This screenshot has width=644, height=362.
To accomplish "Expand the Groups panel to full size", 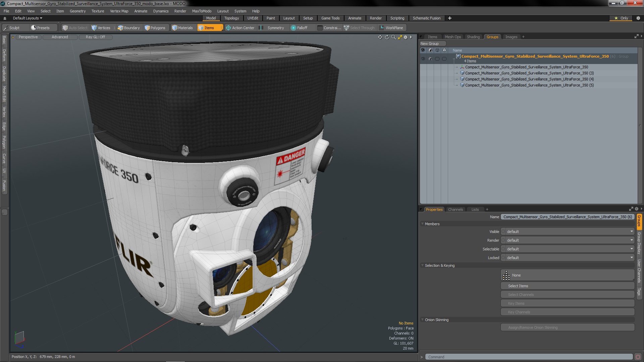I will (x=636, y=36).
